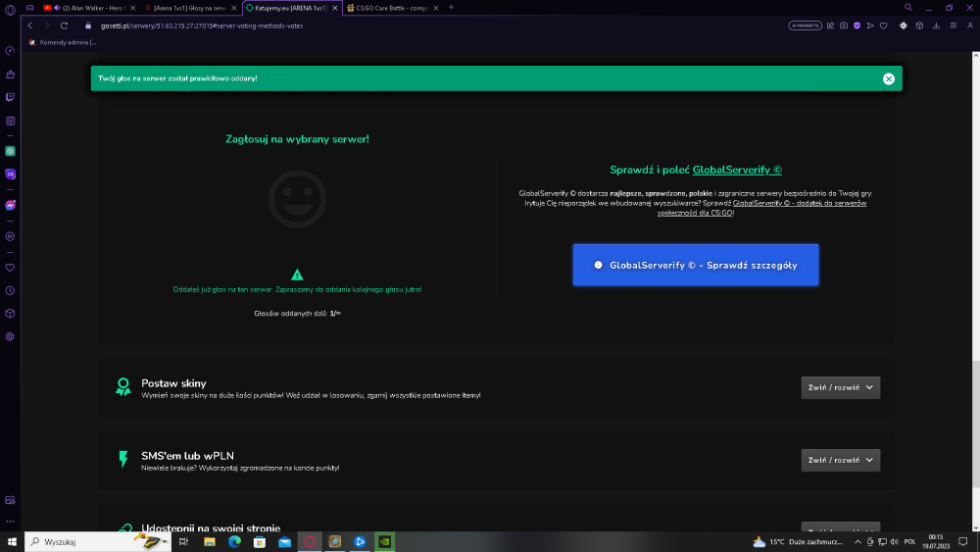The width and height of the screenshot is (980, 552).
Task: Go back to the previous page
Action: (30, 25)
